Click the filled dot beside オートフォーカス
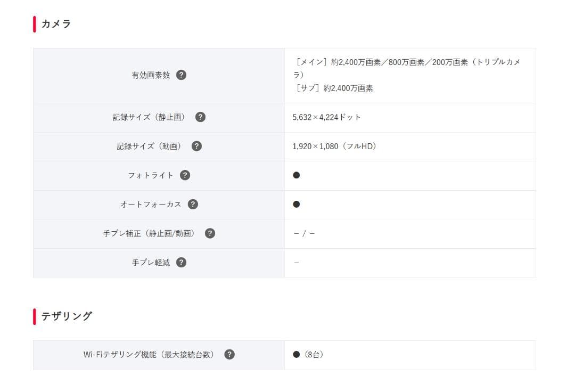The image size is (575, 392). click(x=296, y=204)
